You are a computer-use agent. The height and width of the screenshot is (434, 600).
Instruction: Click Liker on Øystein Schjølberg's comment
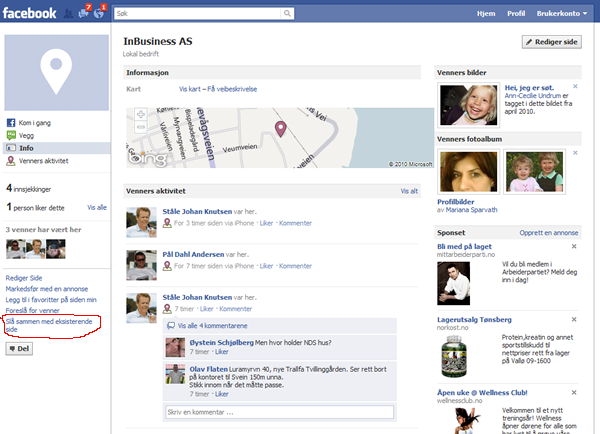pos(222,352)
